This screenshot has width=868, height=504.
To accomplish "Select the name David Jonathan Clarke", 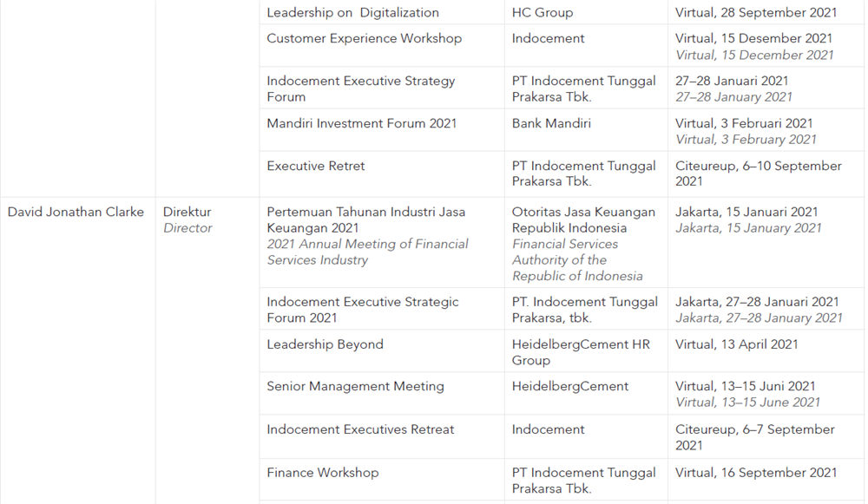I will (76, 212).
